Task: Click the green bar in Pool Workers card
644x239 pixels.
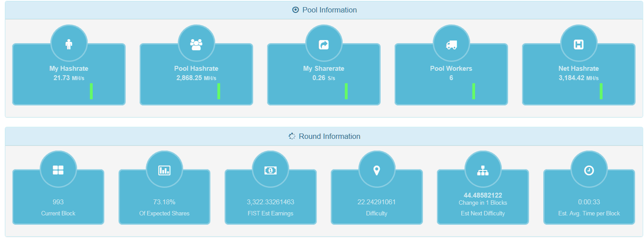Action: tap(473, 91)
